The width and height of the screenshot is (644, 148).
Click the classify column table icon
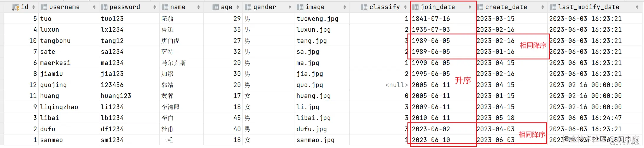tap(364, 7)
